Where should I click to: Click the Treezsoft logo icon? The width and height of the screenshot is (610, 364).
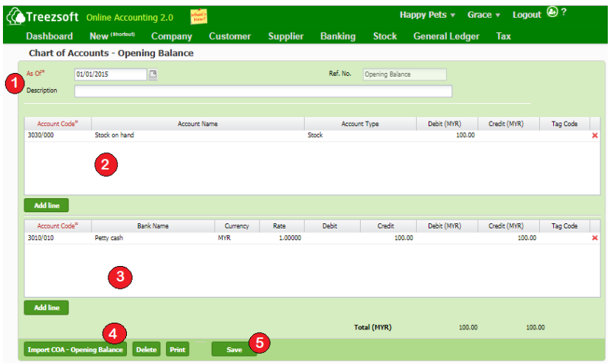point(15,15)
